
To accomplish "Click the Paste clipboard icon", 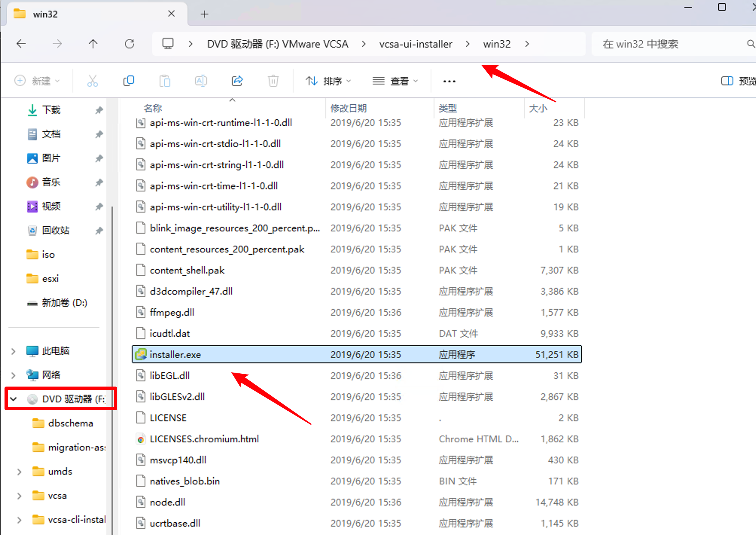I will (x=165, y=81).
